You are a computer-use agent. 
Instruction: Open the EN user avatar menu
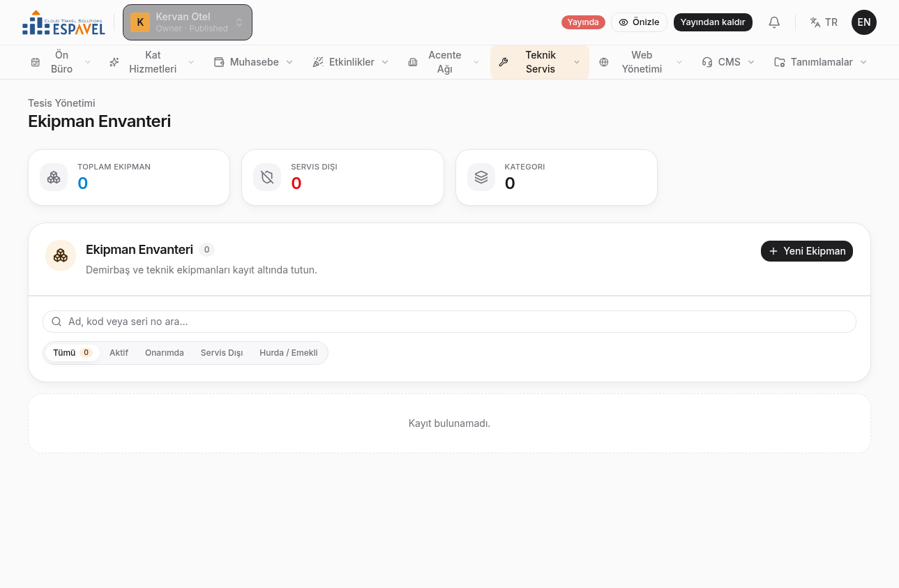[x=864, y=22]
